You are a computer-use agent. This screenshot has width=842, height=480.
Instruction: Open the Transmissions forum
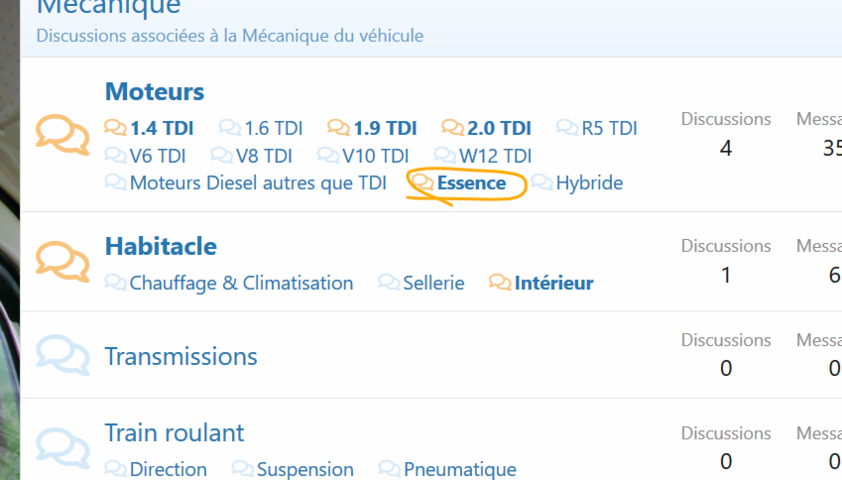click(x=180, y=356)
